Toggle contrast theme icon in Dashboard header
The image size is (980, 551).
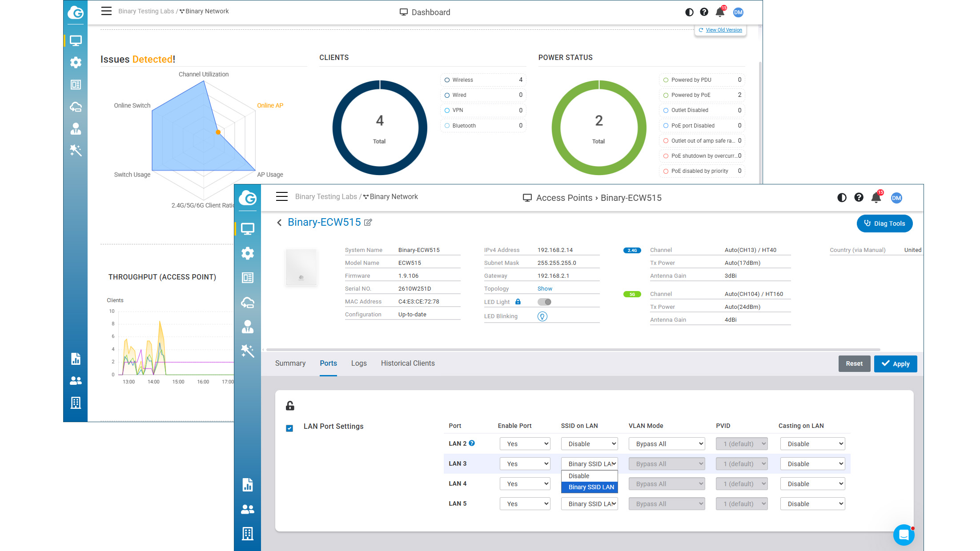tap(689, 12)
